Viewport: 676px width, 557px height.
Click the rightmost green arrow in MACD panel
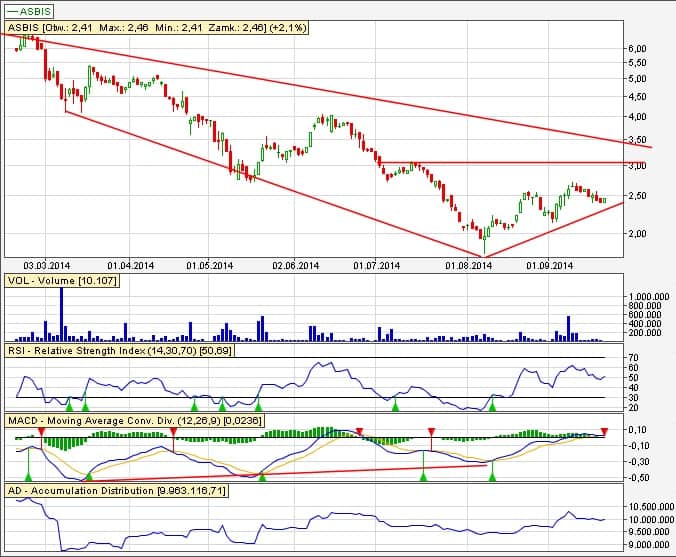point(492,478)
